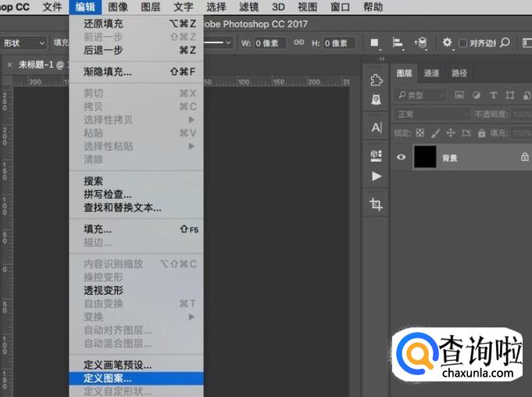Open the path alignment icon

pos(398,43)
